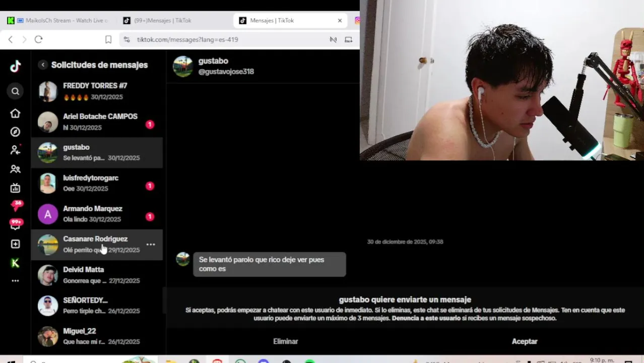Open the Ariel Botache CAMPOS message request
The width and height of the screenshot is (644, 363).
pos(97,122)
